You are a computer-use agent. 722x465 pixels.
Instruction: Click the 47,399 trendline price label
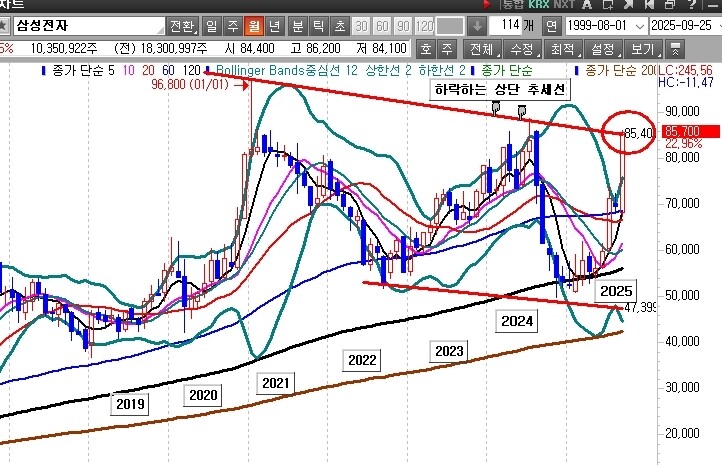(640, 308)
